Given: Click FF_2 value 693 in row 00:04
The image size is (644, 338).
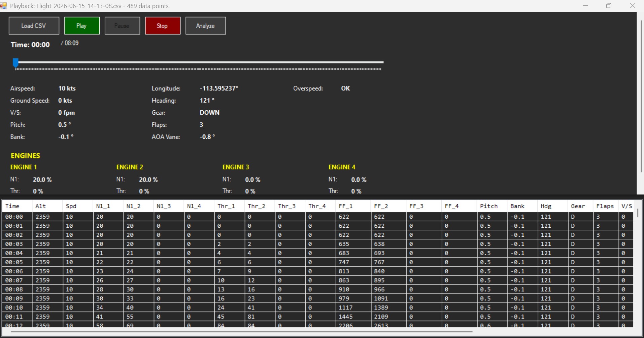Looking at the screenshot, I should click(x=388, y=253).
